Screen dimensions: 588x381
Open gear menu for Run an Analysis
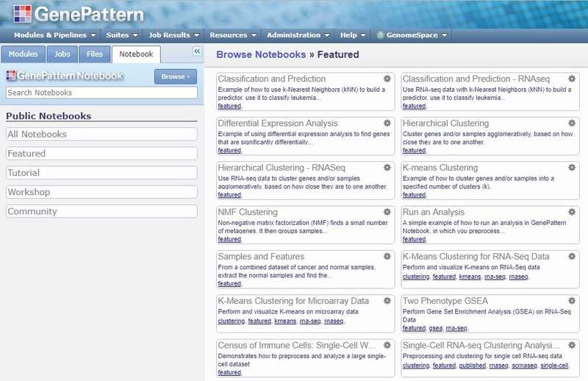tap(572, 212)
